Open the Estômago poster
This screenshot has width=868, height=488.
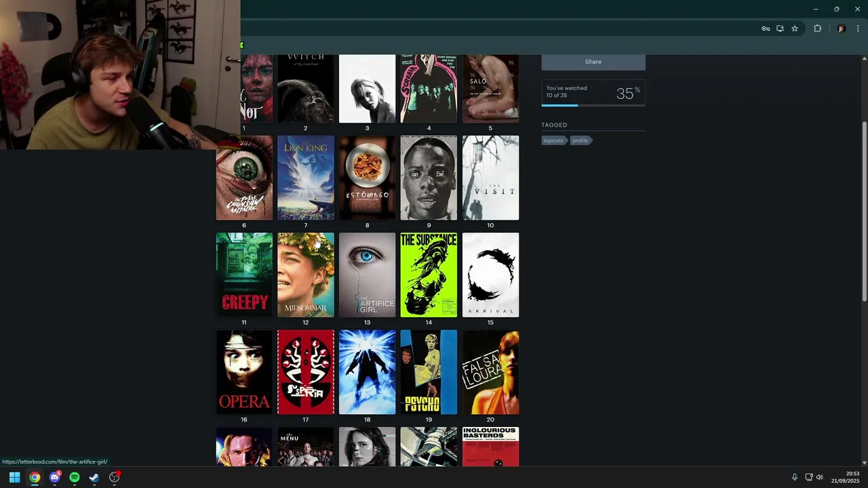[x=367, y=178]
